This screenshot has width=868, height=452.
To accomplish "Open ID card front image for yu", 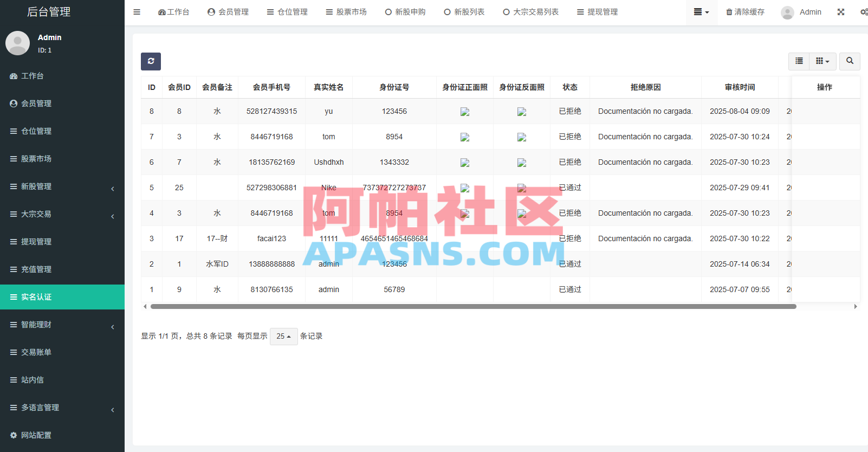I will (x=465, y=112).
